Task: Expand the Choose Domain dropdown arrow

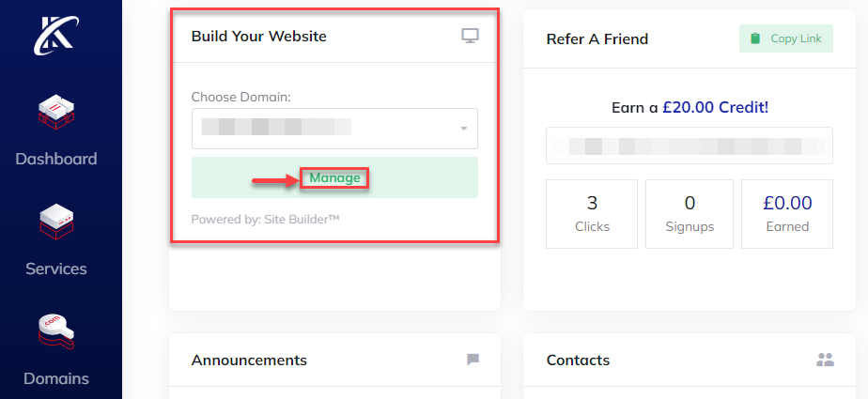Action: [x=463, y=129]
